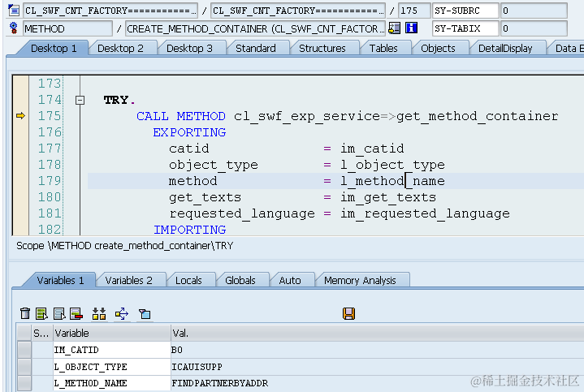
Task: Switch to the Desktop 2 tab
Action: click(120, 49)
